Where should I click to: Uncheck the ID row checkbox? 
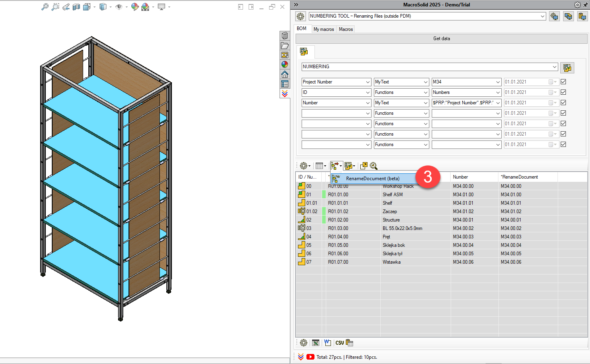tap(563, 92)
